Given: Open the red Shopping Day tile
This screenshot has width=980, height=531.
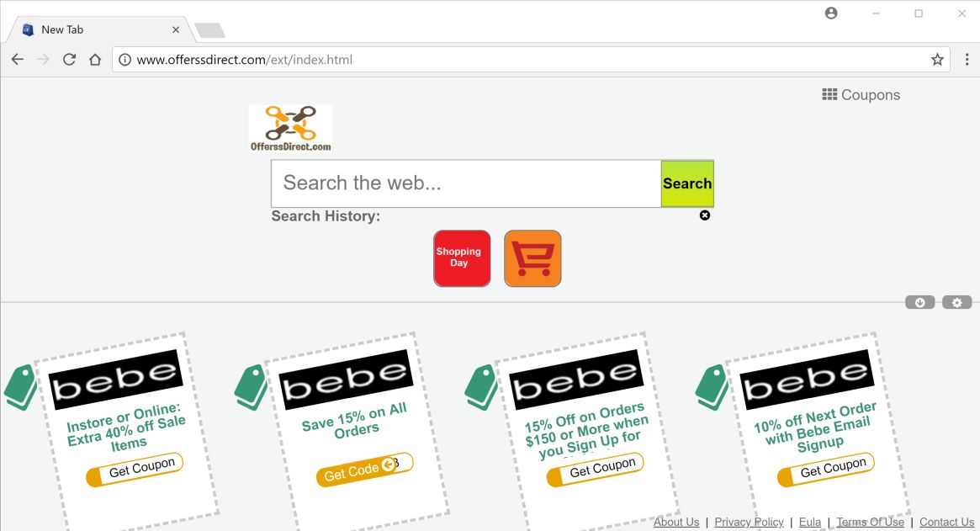Looking at the screenshot, I should (x=462, y=258).
